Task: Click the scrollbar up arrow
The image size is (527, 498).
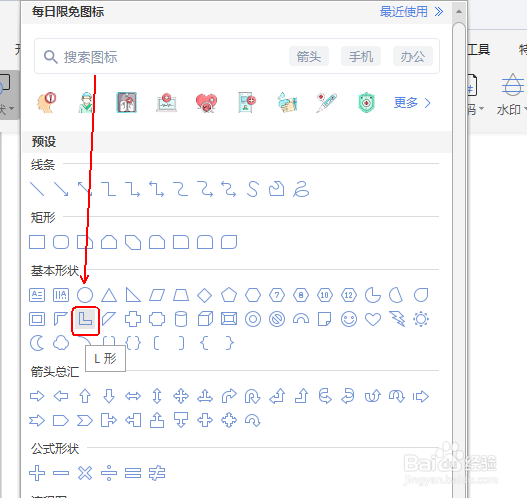Action: 459,12
